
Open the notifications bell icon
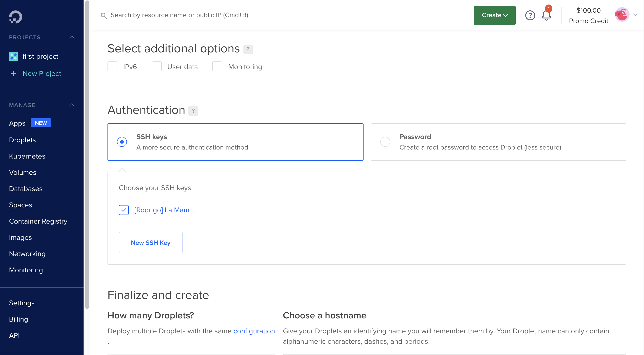pos(546,16)
